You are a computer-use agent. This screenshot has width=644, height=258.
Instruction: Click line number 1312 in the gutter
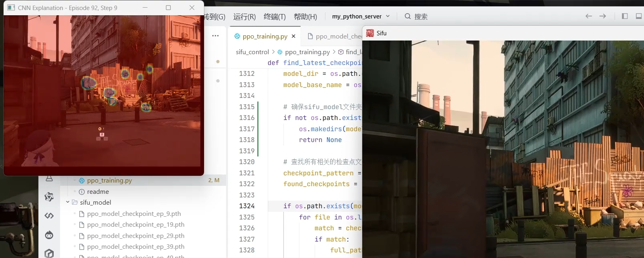tap(247, 73)
